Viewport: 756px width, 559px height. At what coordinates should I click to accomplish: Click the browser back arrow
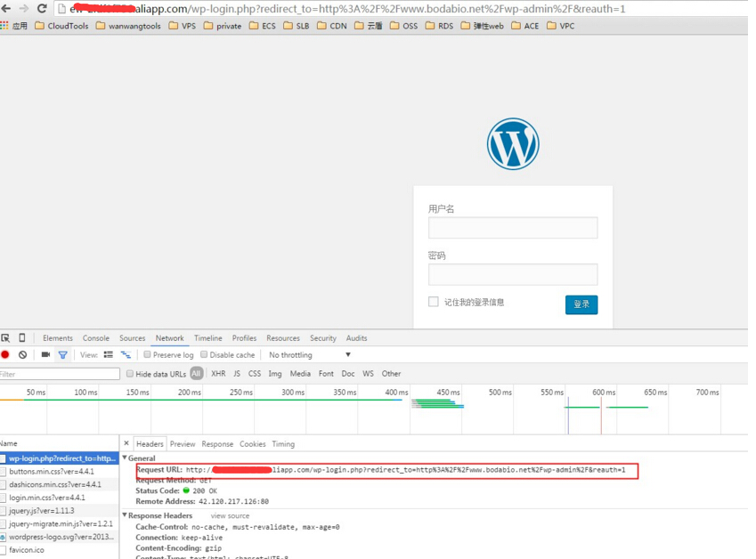coord(5,9)
